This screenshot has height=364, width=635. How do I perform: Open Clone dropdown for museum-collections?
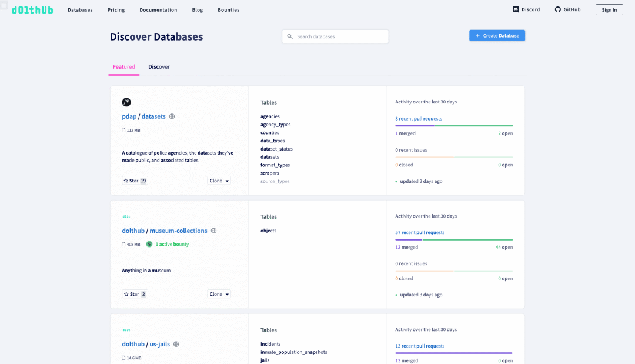pos(219,294)
